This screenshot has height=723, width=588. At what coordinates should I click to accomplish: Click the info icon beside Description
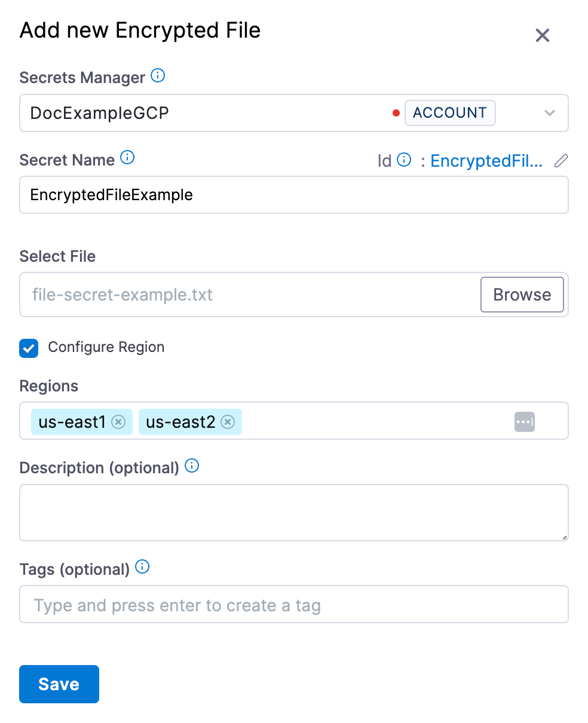(x=192, y=466)
